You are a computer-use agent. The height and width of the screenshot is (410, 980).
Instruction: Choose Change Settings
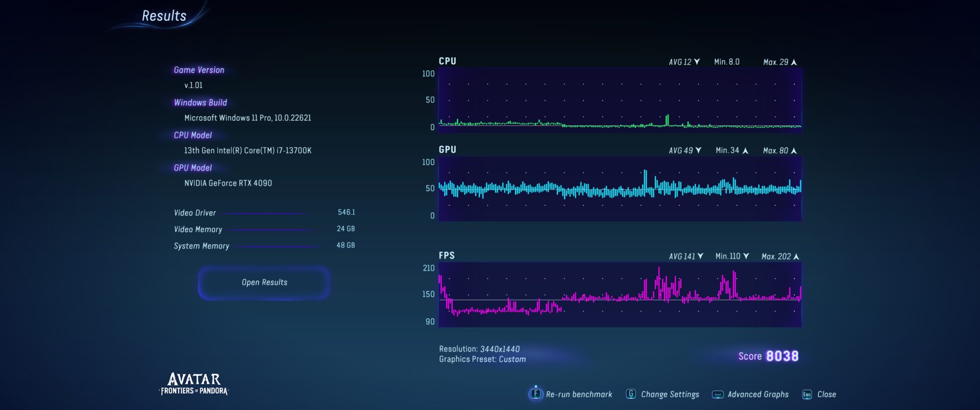point(670,394)
